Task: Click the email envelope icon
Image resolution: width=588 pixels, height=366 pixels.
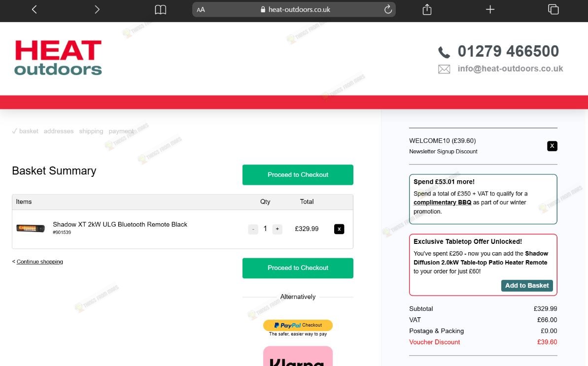Action: coord(444,69)
